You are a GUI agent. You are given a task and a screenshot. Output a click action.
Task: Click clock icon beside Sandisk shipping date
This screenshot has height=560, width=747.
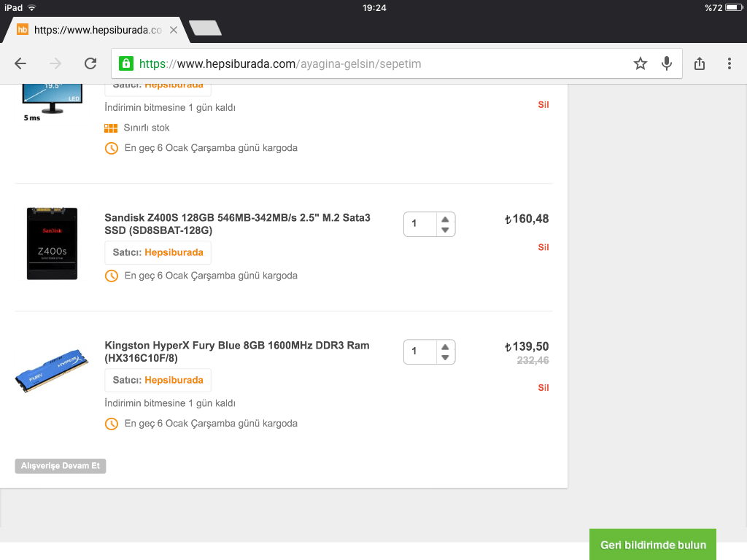112,276
